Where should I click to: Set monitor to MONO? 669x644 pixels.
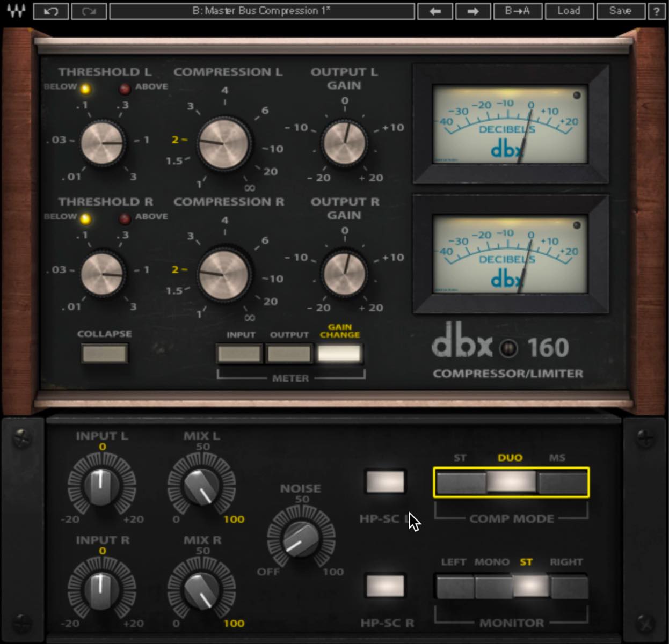coord(493,587)
